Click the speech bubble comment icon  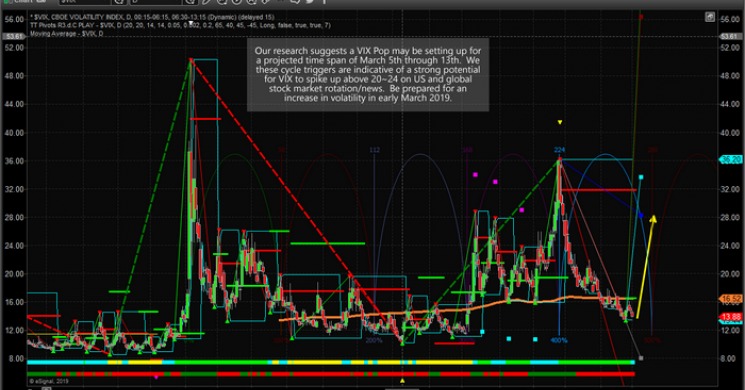(x=295, y=1)
